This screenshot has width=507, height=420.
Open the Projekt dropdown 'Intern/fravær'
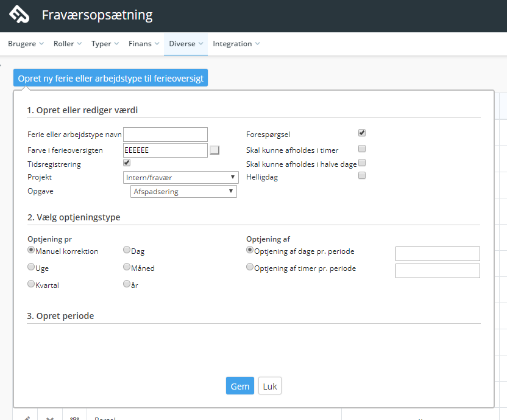(181, 177)
